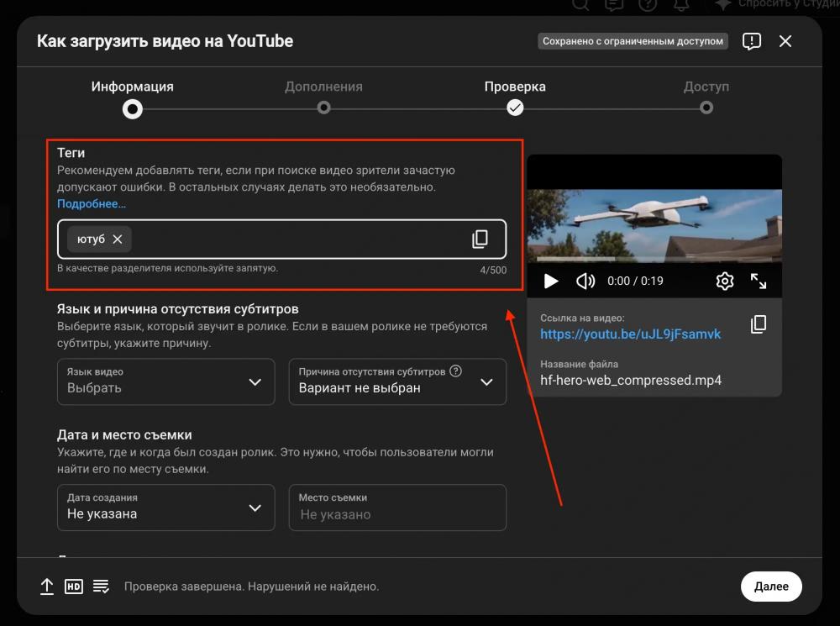Open the Причина отсутствия субтитров dropdown
The height and width of the screenshot is (626, 840).
[397, 381]
